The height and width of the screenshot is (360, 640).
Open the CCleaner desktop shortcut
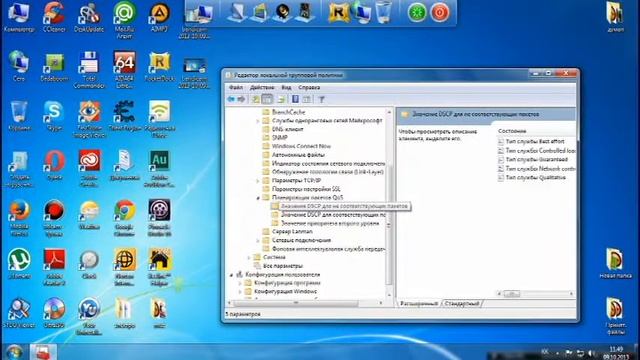click(54, 17)
